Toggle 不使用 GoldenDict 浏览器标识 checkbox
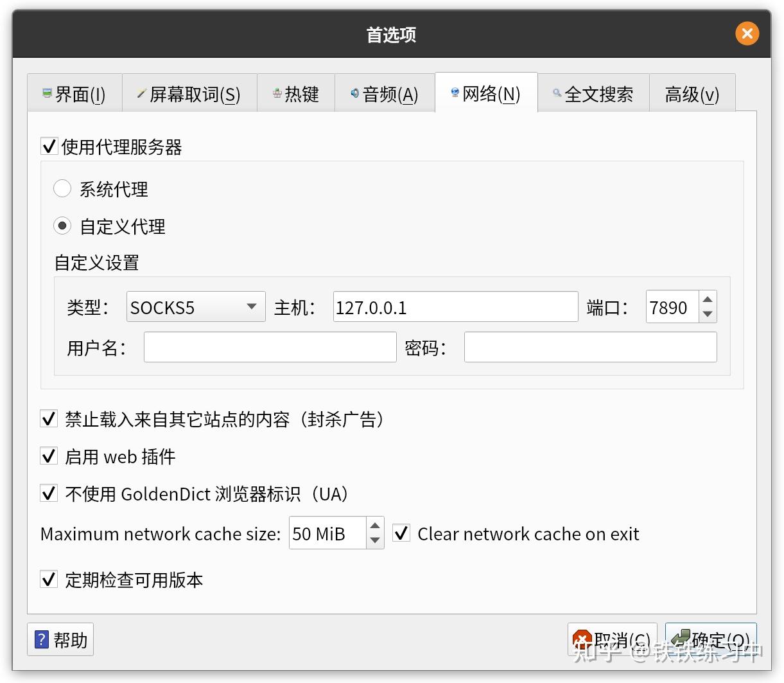The width and height of the screenshot is (784, 683). click(x=49, y=493)
